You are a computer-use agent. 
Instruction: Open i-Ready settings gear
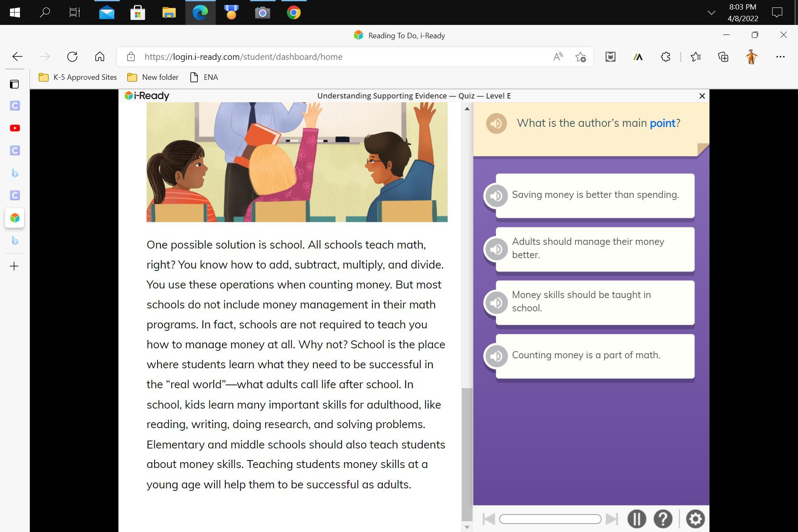pos(695,519)
